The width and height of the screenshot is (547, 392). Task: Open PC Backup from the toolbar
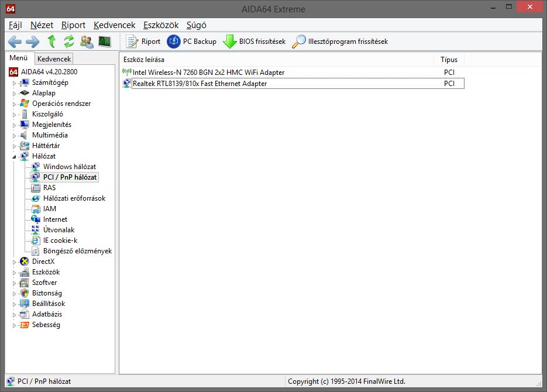(191, 42)
